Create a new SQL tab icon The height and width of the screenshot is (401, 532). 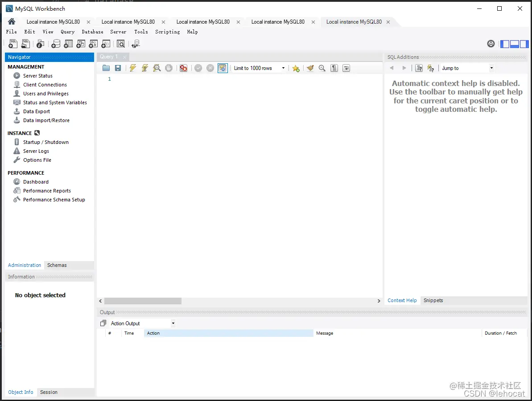13,44
